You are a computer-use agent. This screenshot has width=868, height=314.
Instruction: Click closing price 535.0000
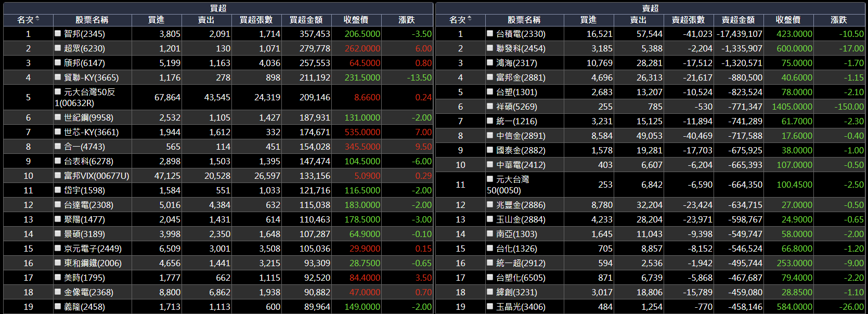coord(362,132)
